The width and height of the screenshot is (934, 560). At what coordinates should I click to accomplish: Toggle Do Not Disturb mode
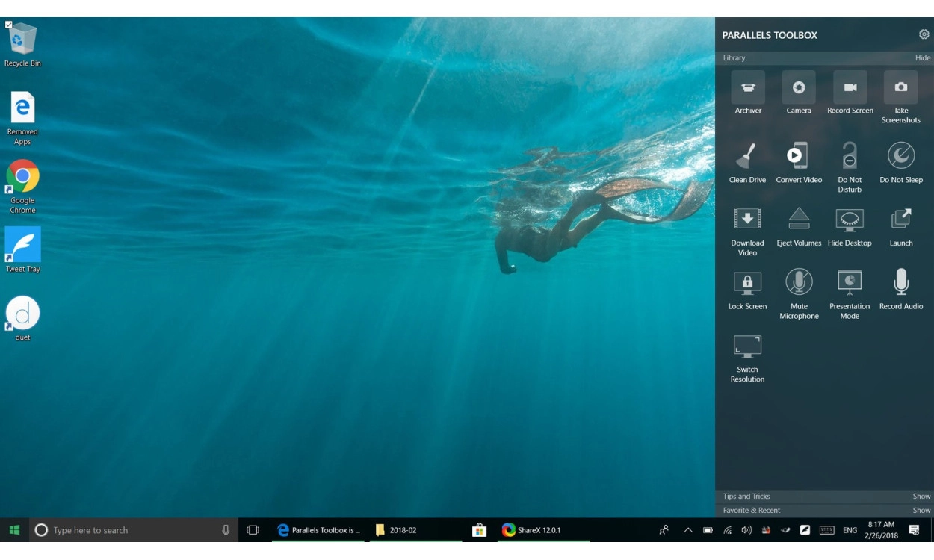pyautogui.click(x=850, y=157)
